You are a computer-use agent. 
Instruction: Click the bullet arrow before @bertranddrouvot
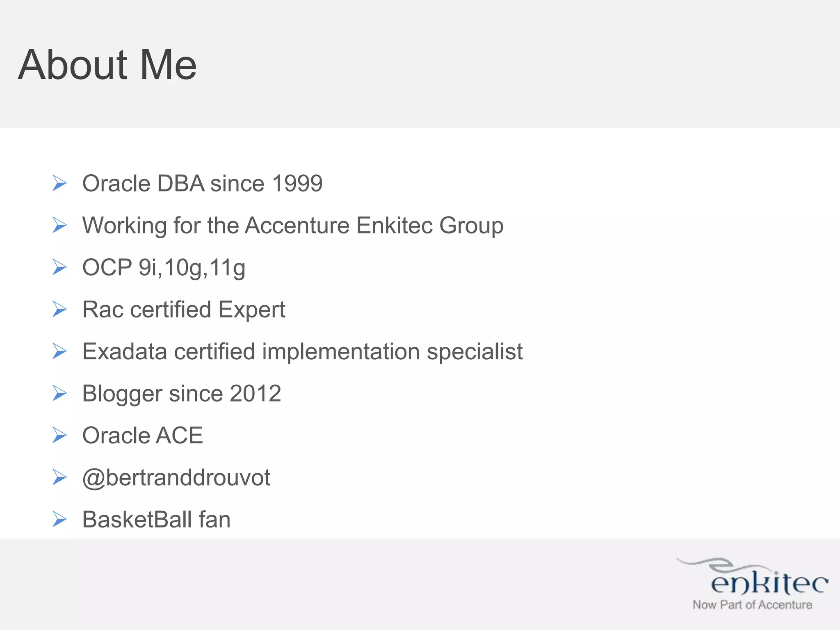[x=60, y=477]
